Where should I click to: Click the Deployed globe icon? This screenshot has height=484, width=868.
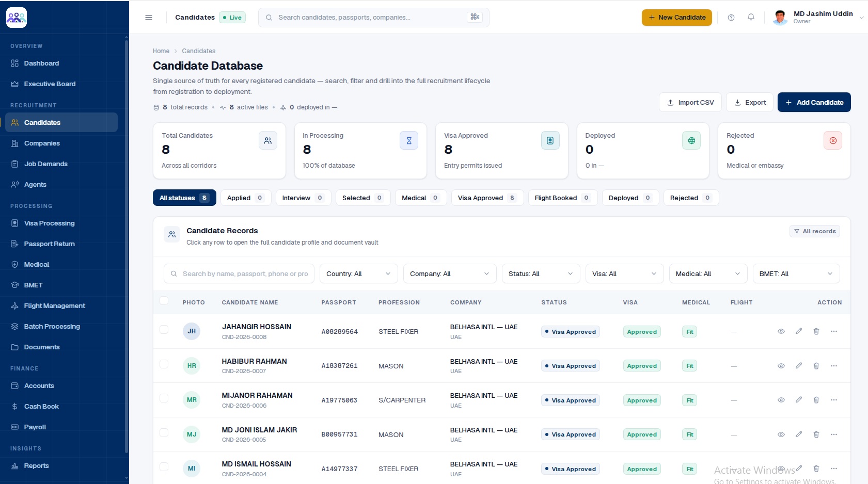691,140
